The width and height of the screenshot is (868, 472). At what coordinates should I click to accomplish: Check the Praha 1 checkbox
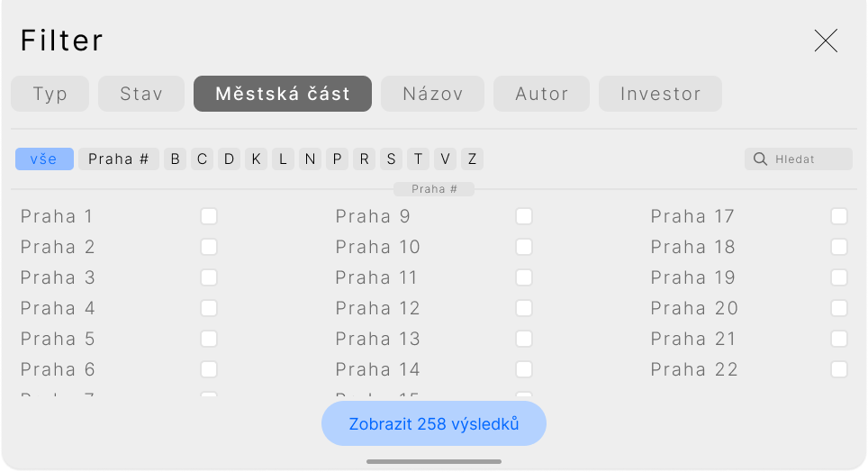(209, 216)
